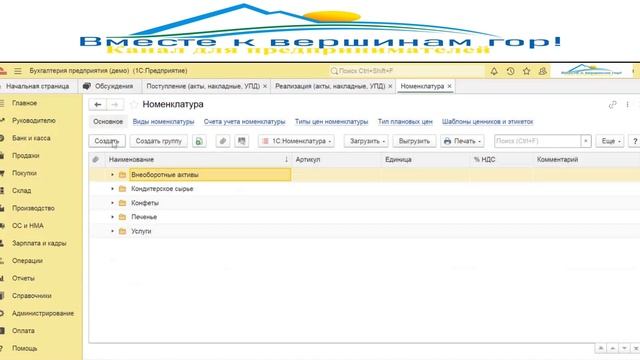The width and height of the screenshot is (640, 360).
Task: Jump to list top arrow
Action: click(601, 348)
